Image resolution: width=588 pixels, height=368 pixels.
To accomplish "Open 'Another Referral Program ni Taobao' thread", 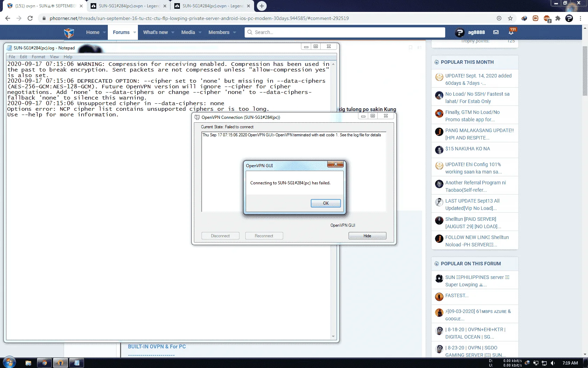I will [475, 186].
